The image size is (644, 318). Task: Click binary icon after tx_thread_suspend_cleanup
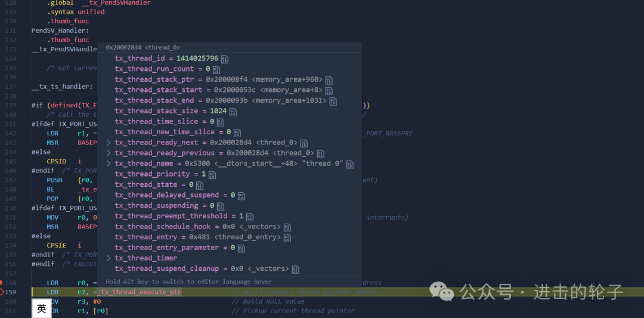(295, 269)
